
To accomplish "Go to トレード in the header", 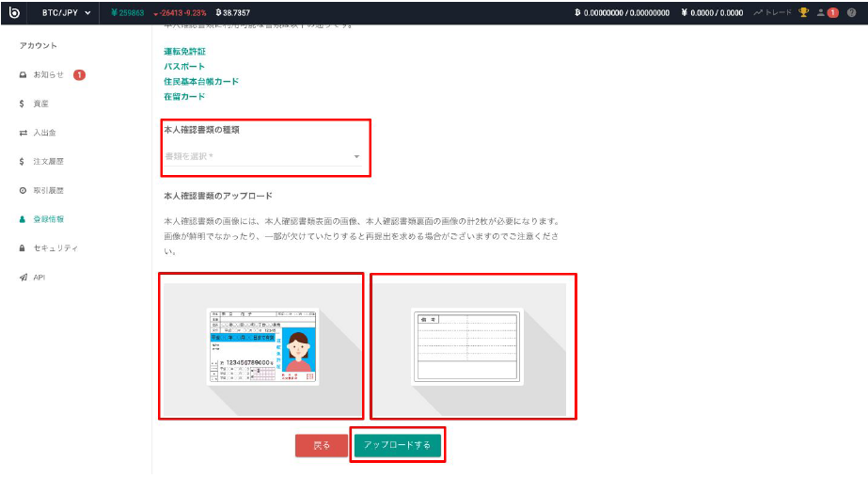I will point(772,13).
